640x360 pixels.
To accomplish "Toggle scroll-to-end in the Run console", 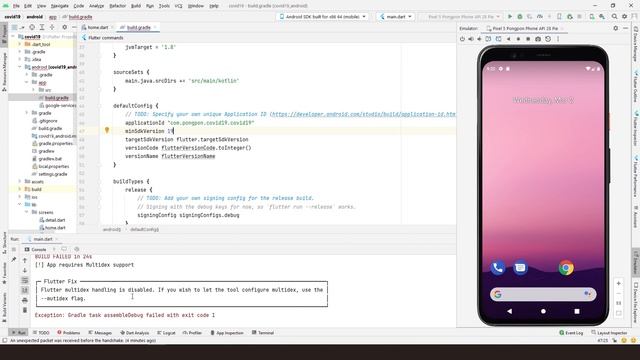I will (24, 290).
